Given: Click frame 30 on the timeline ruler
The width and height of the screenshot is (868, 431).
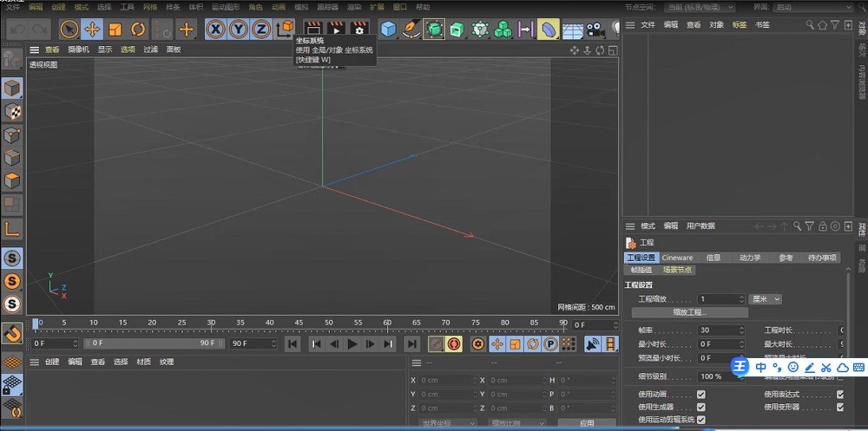Looking at the screenshot, I should [x=211, y=323].
